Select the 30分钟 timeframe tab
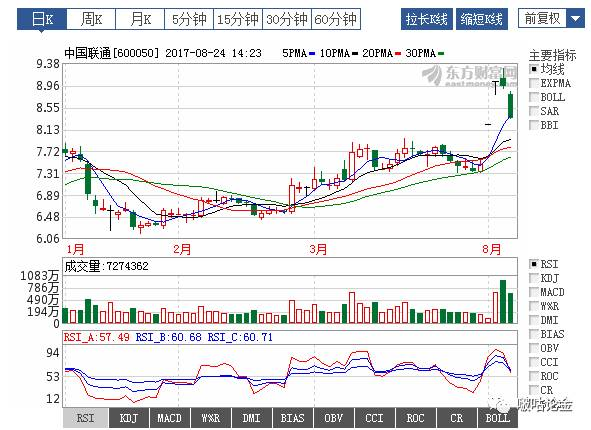591x430 pixels. pos(287,19)
